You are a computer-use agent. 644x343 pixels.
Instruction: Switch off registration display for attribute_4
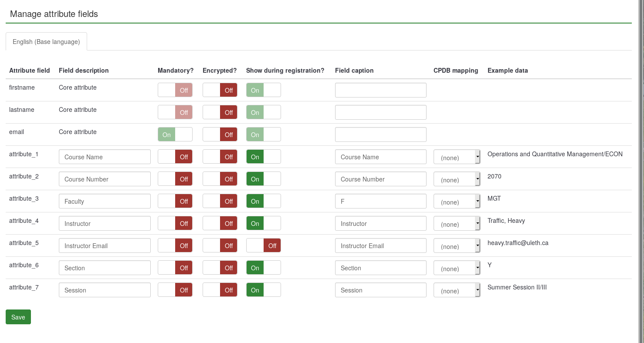click(x=263, y=223)
